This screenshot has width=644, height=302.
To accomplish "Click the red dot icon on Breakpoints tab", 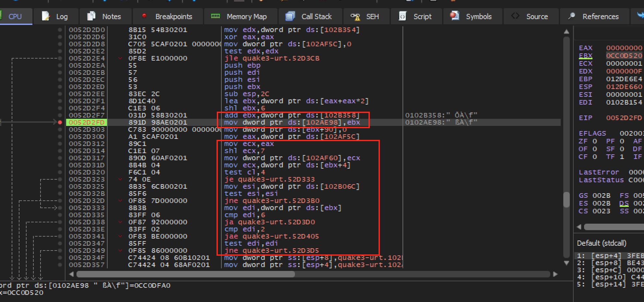I will (x=144, y=16).
